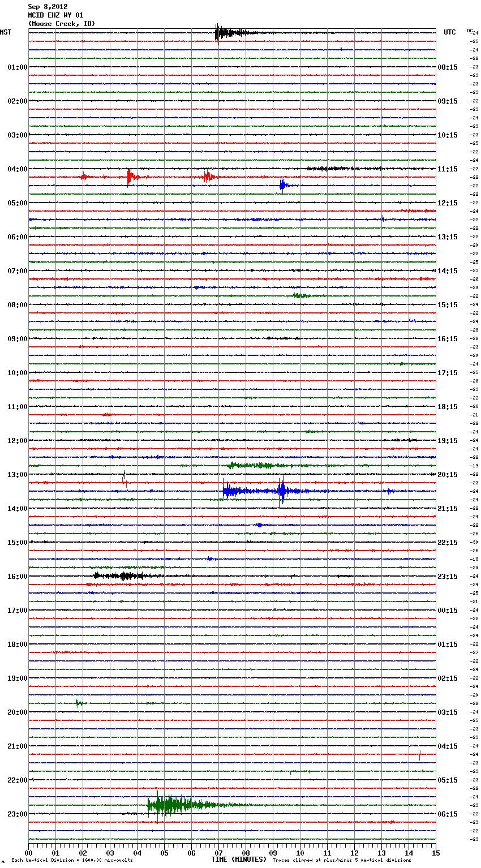
Task: Click the 16:15 UTC time label
Action: [448, 339]
